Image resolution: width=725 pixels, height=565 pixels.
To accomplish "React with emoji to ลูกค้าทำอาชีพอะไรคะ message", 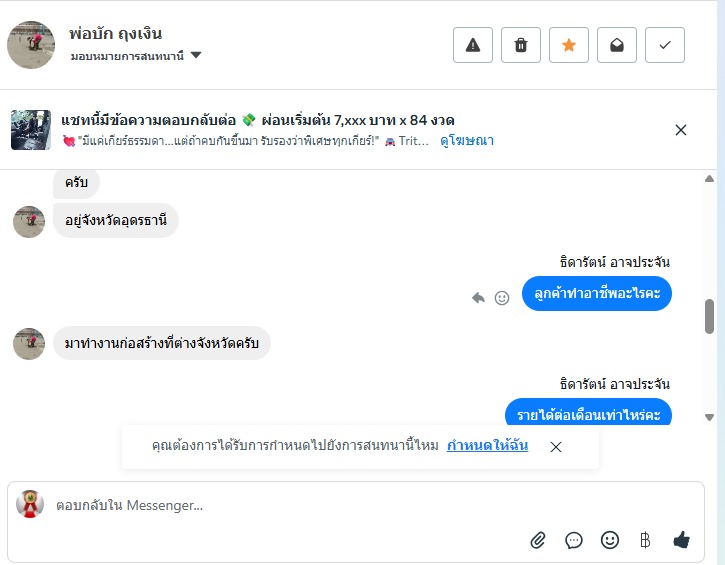I will [502, 297].
